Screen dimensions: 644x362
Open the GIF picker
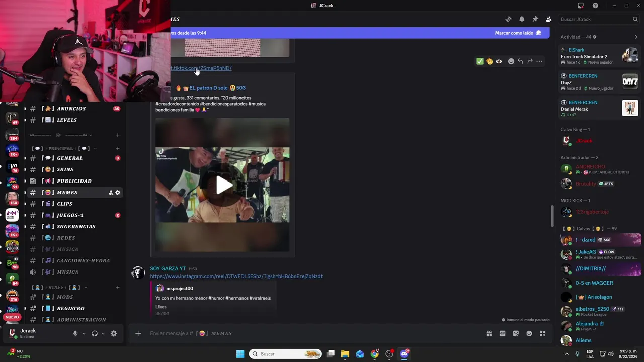[502, 333]
